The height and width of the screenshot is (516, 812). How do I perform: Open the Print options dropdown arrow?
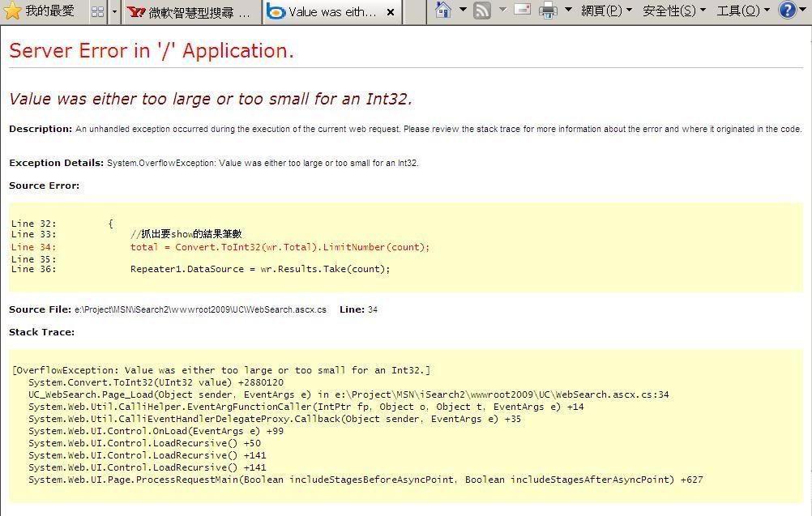pyautogui.click(x=568, y=11)
